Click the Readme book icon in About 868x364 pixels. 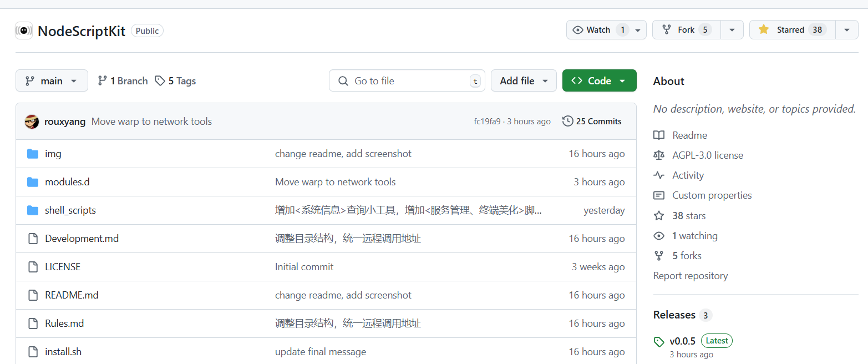tap(659, 135)
